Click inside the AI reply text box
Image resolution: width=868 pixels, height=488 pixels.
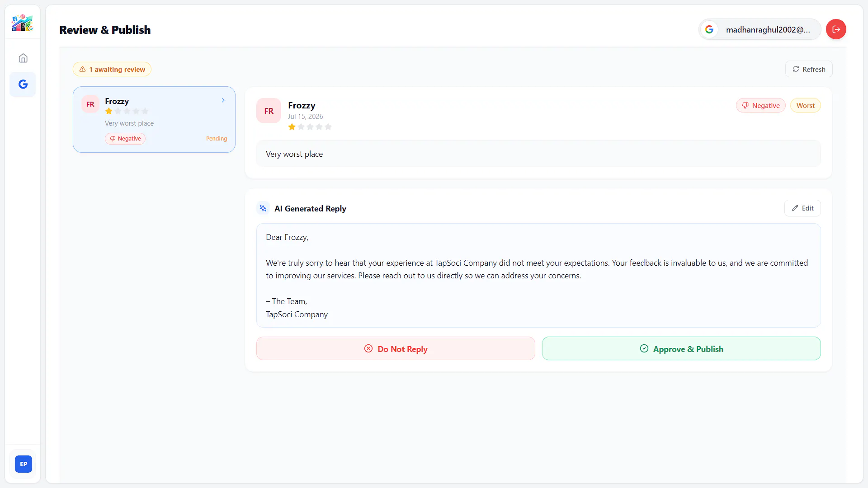click(x=538, y=275)
